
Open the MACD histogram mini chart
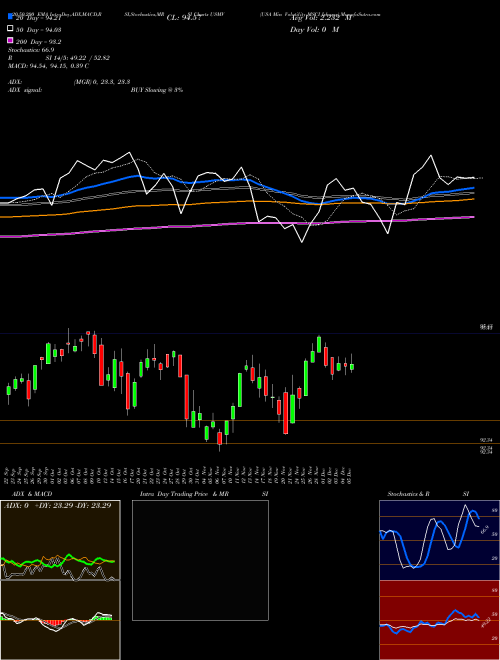60,620
